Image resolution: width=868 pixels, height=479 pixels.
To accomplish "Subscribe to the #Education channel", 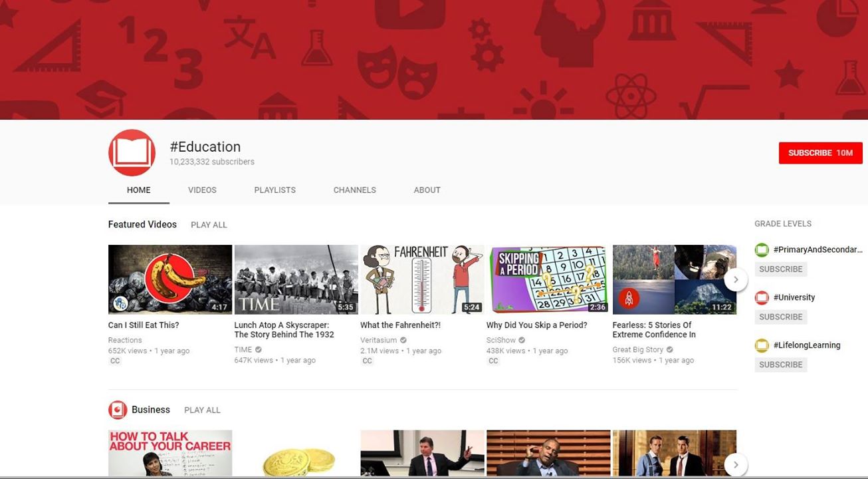I will coord(821,153).
